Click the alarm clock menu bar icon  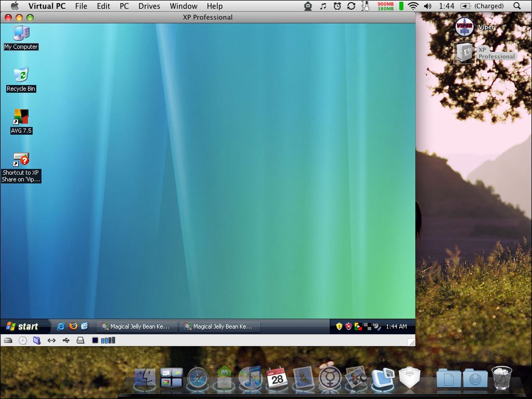[337, 6]
